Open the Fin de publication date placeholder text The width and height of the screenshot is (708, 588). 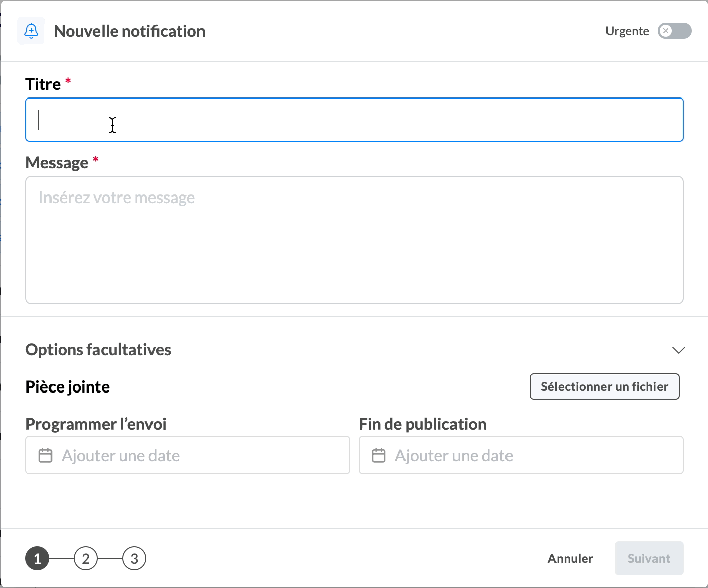(454, 456)
